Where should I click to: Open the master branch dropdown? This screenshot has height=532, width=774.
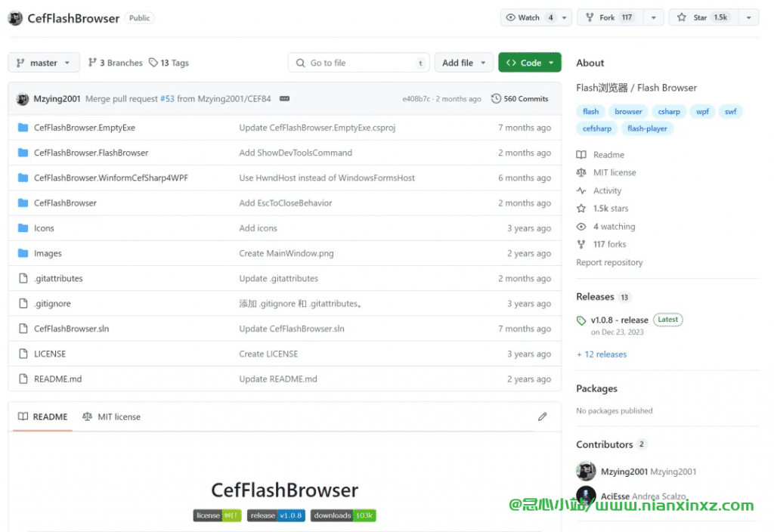(44, 63)
